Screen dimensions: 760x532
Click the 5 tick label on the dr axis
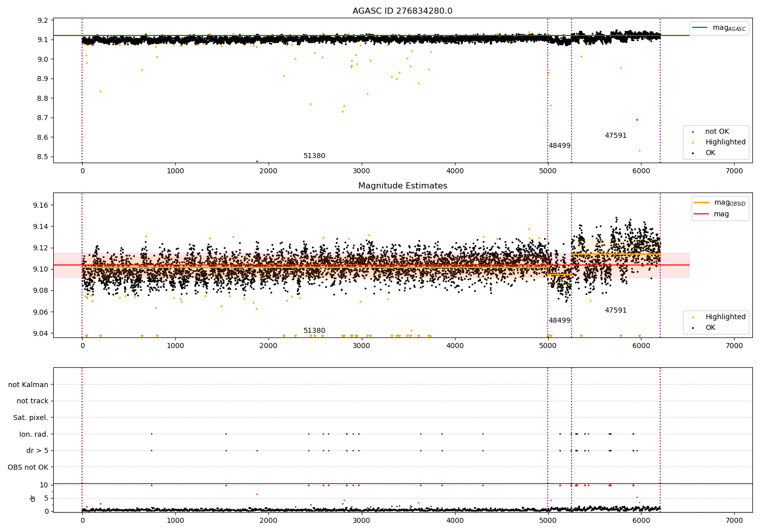pyautogui.click(x=46, y=499)
